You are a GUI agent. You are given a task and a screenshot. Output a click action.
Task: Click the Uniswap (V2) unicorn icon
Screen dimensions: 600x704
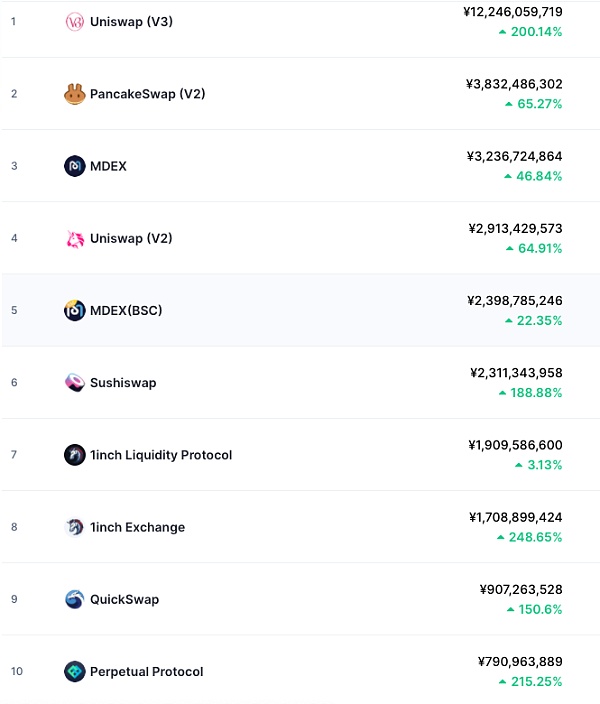point(75,238)
